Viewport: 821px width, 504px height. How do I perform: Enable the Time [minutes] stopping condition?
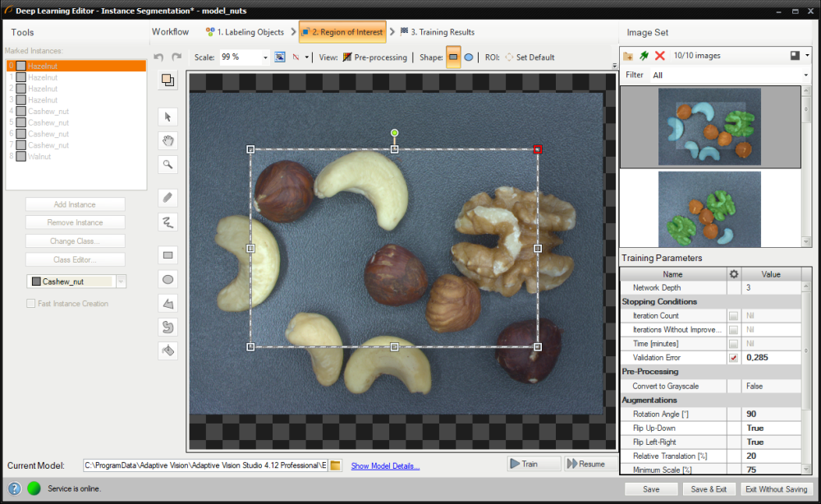pos(733,344)
